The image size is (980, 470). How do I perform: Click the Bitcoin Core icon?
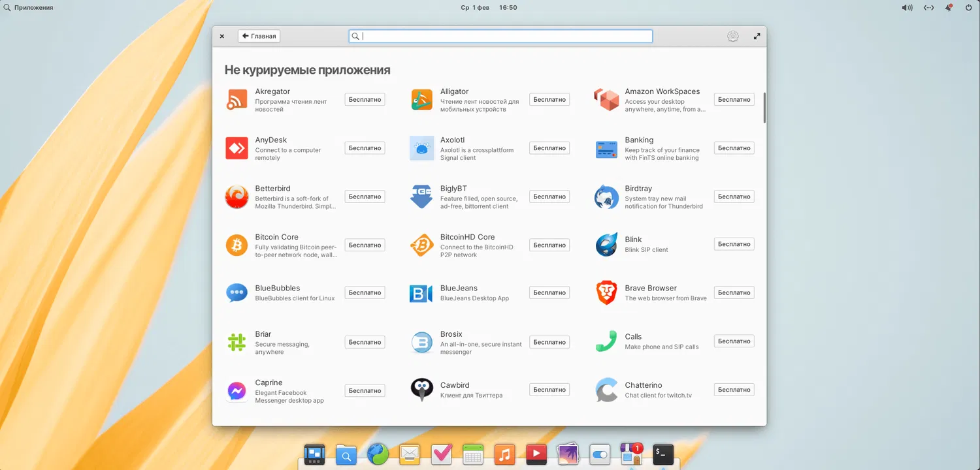coord(237,245)
